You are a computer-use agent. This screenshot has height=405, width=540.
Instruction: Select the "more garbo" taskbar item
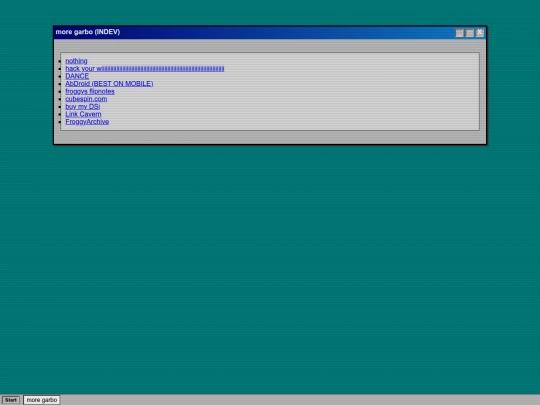click(x=42, y=400)
